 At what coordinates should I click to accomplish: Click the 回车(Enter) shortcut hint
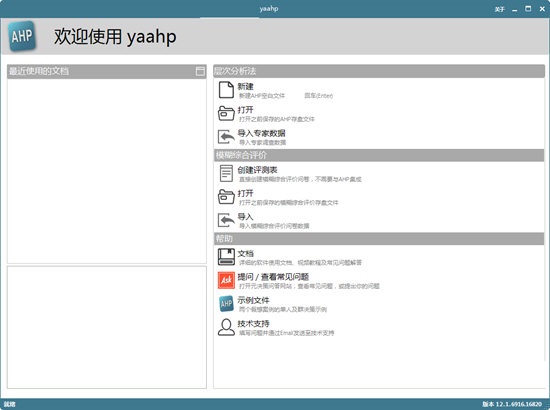pos(318,95)
